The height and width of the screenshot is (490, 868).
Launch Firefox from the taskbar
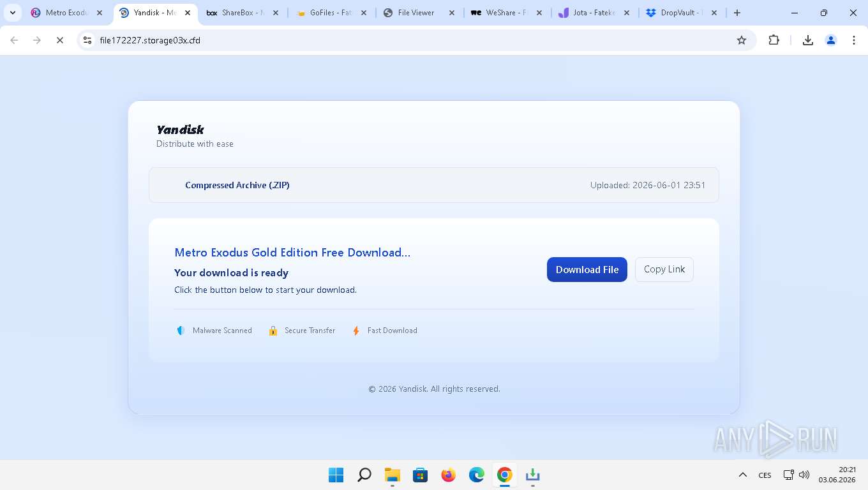[448, 475]
